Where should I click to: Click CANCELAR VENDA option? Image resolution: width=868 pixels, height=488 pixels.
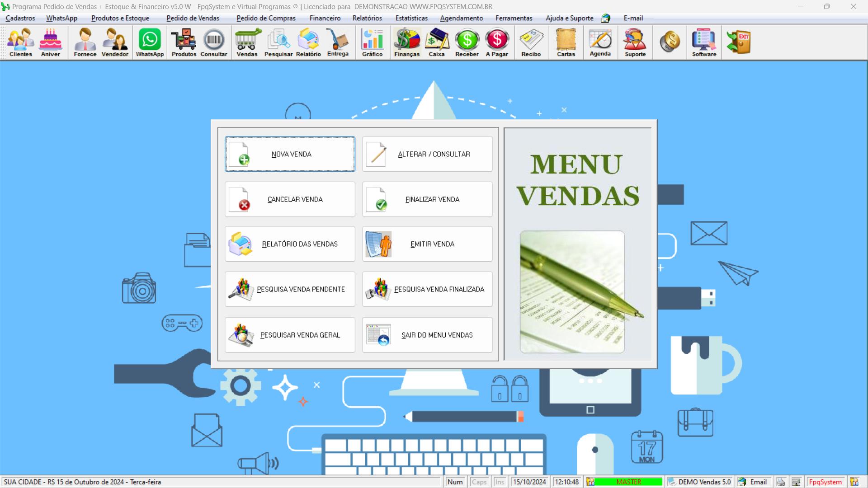[290, 199]
